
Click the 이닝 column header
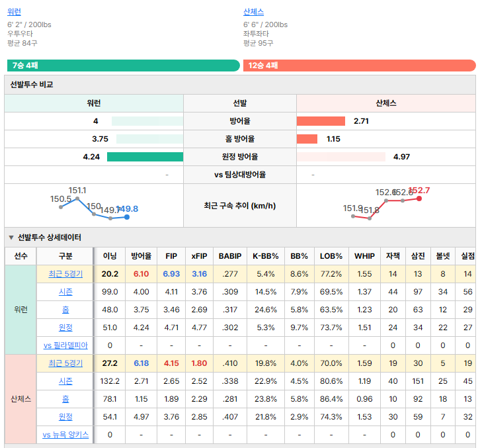(110, 256)
